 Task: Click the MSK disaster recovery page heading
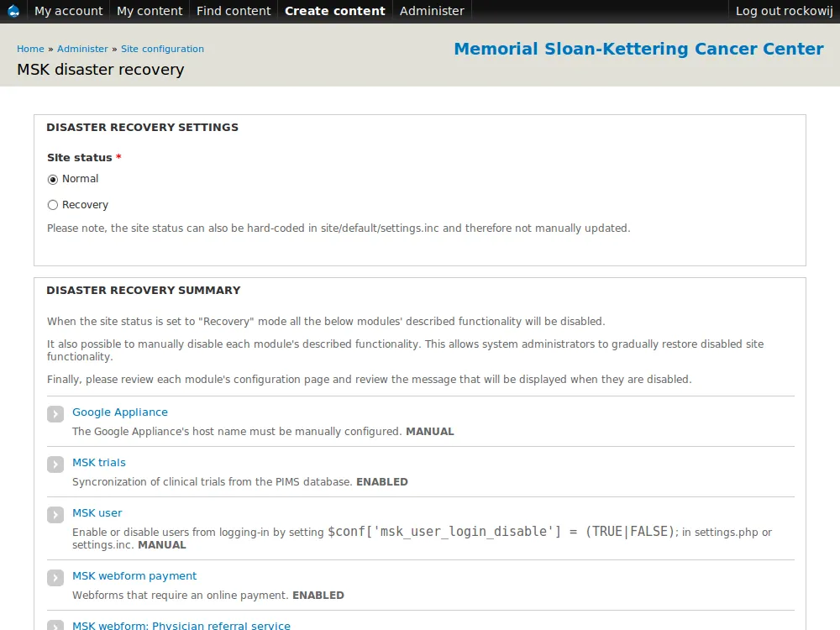(x=101, y=70)
